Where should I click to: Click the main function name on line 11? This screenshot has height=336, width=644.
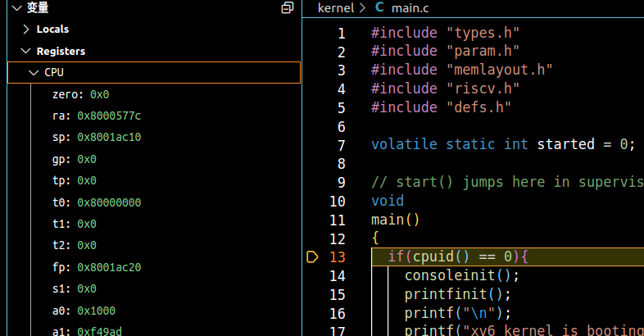click(388, 220)
